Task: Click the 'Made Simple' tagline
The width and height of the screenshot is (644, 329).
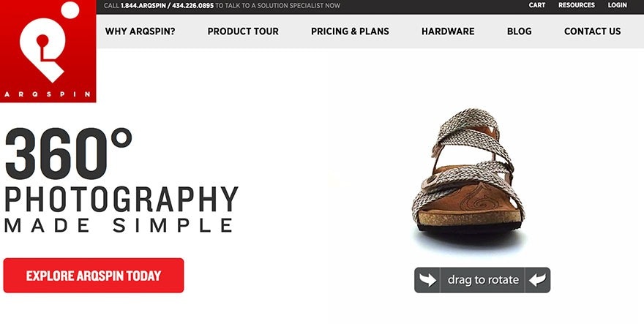Action: pos(119,225)
